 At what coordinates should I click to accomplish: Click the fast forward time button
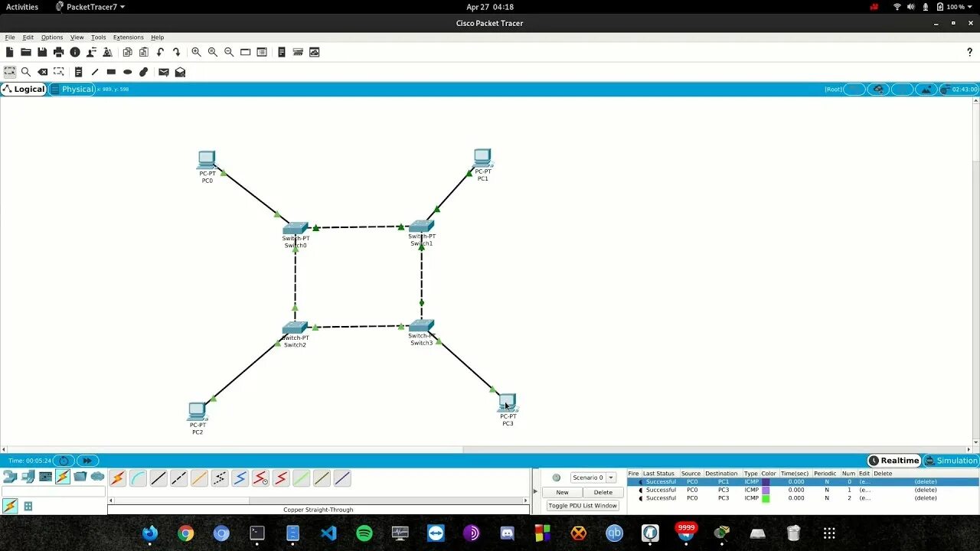[x=87, y=461]
